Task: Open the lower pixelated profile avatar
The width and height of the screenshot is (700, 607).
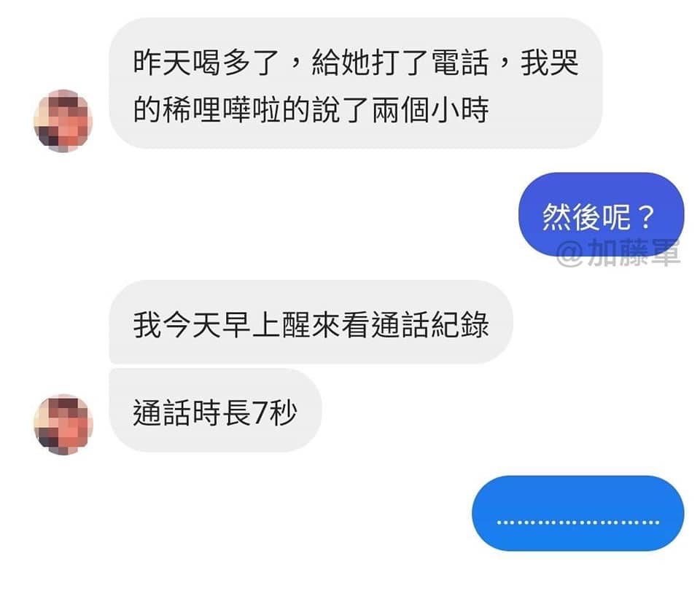Action: point(63,424)
